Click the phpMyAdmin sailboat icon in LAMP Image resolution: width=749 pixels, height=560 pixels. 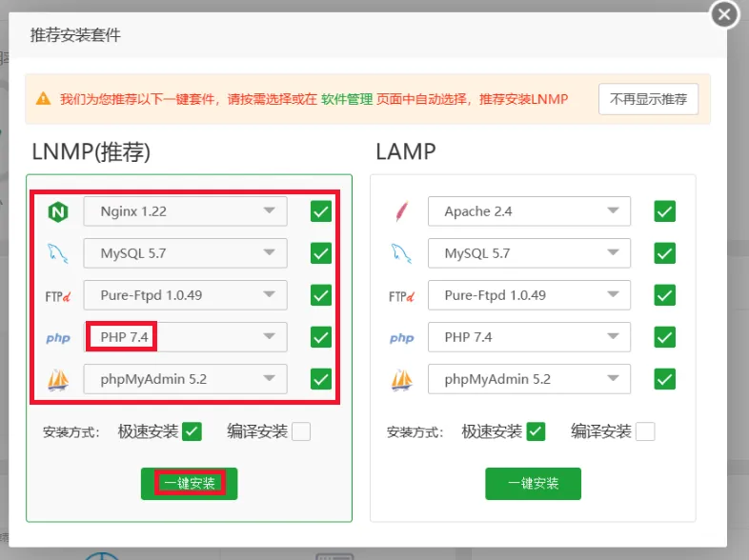pos(402,380)
